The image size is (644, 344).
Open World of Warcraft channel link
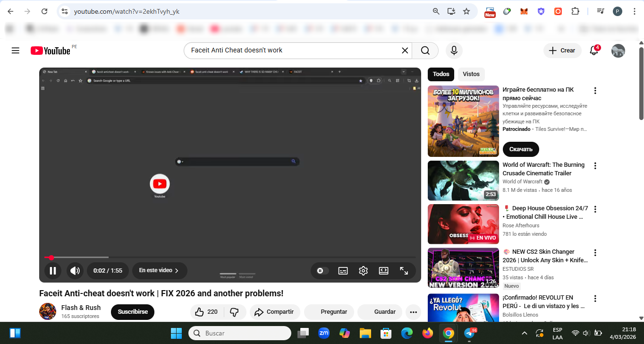point(522,182)
